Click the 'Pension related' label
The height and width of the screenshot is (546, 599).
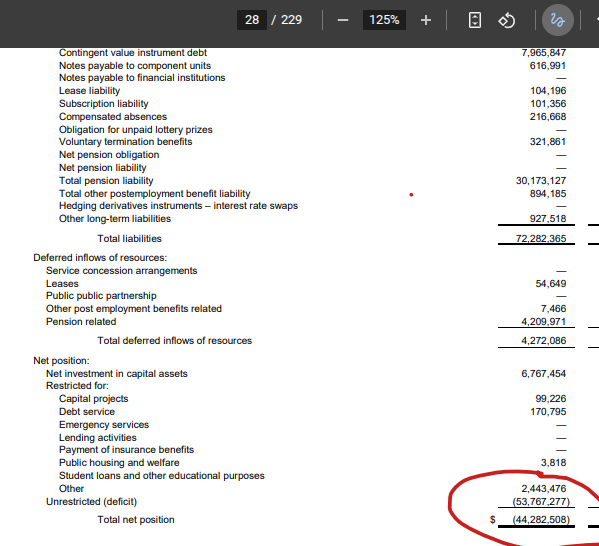(81, 322)
